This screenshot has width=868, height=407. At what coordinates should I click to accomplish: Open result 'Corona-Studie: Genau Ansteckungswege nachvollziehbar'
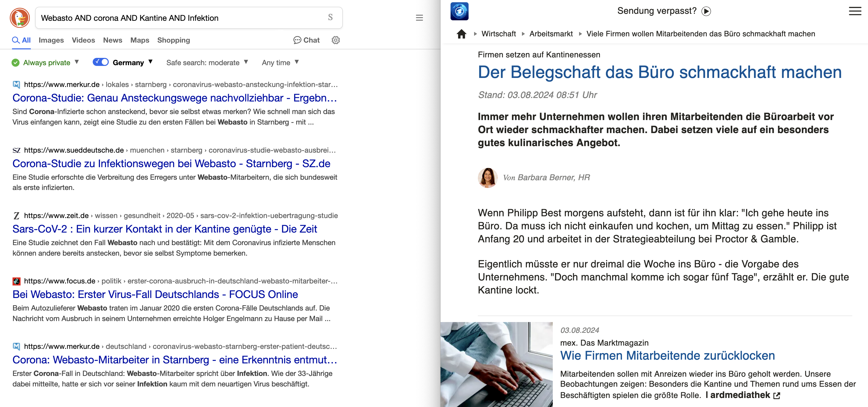pyautogui.click(x=175, y=98)
